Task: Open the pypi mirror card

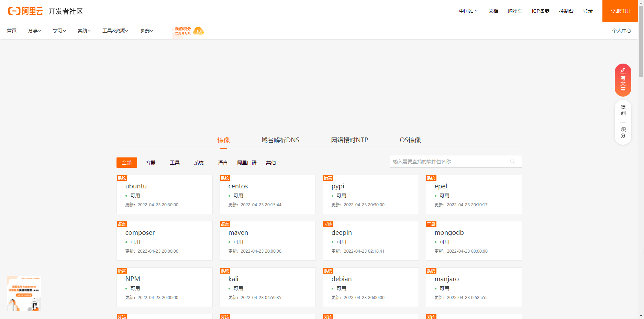Action: [371, 195]
